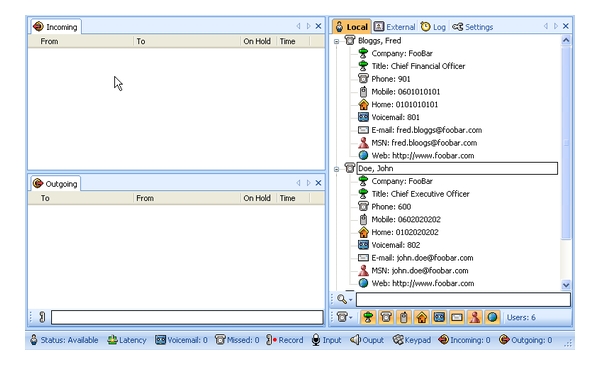Select Title: Chief Financial Officer entry

coord(418,66)
